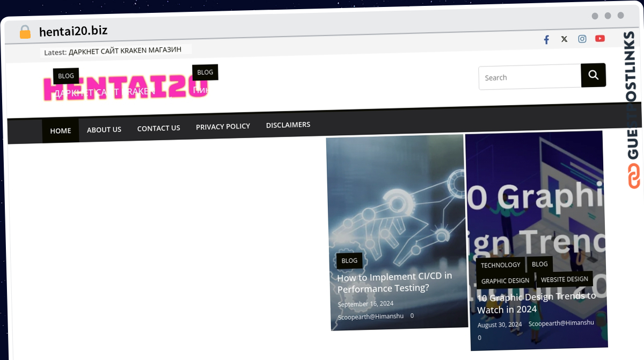
Task: Open the YouTube social icon
Action: pos(600,38)
